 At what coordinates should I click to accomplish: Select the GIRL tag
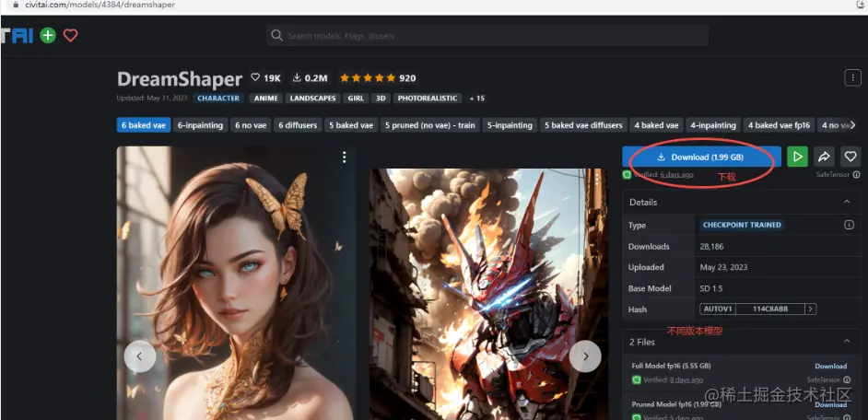coord(356,99)
